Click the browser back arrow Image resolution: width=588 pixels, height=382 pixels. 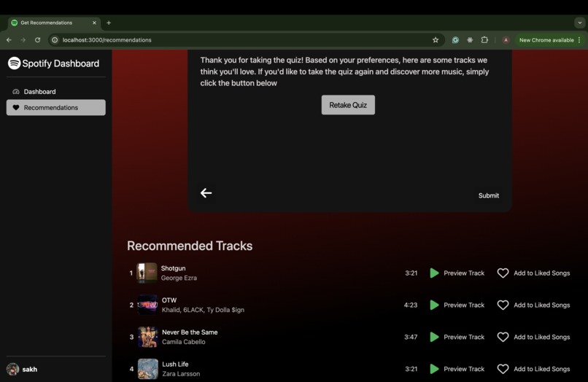[9, 40]
